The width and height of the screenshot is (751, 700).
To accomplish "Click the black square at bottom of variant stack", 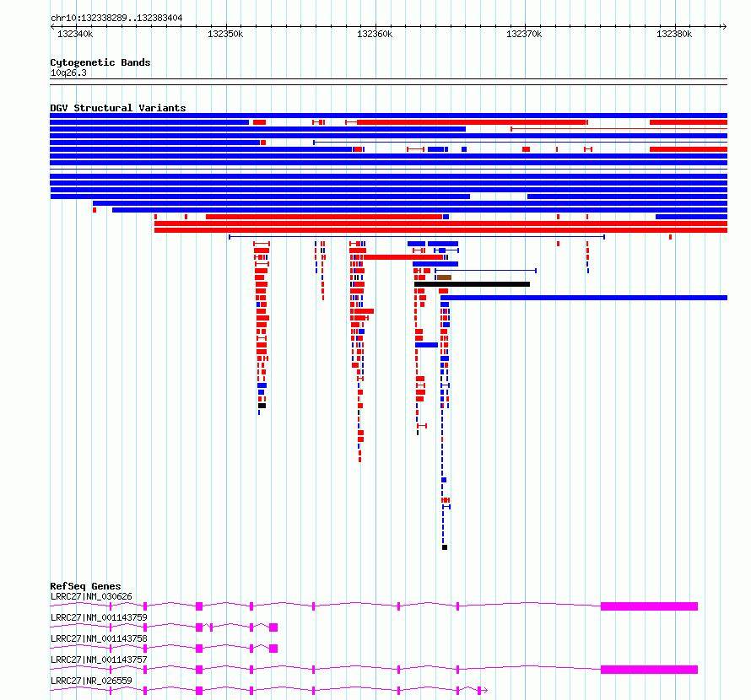I will pyautogui.click(x=445, y=547).
